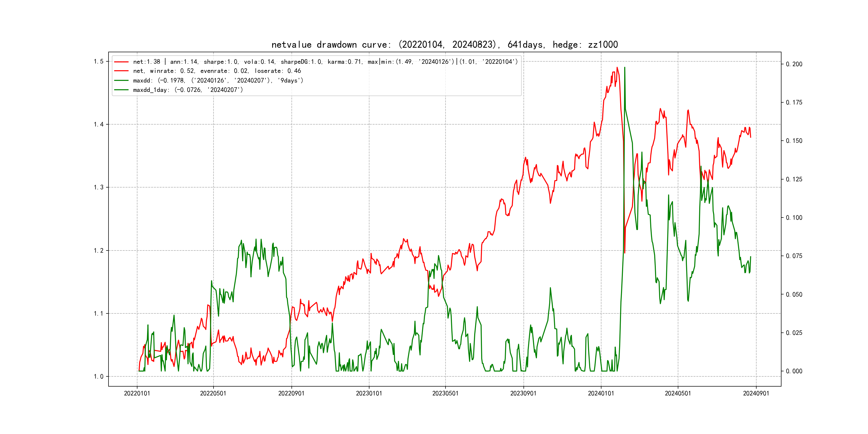Click the 0.100 right y-axis tick label
Screen dimensions: 868x434
pyautogui.click(x=794, y=218)
